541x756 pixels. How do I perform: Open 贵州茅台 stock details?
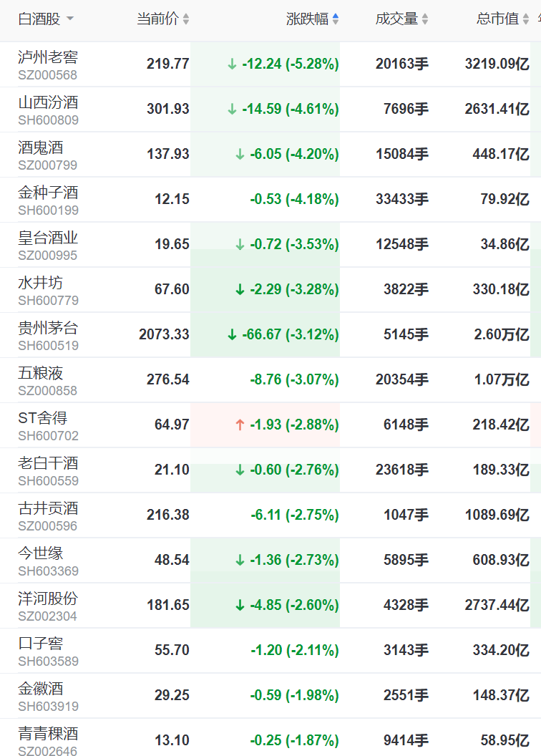[48, 329]
